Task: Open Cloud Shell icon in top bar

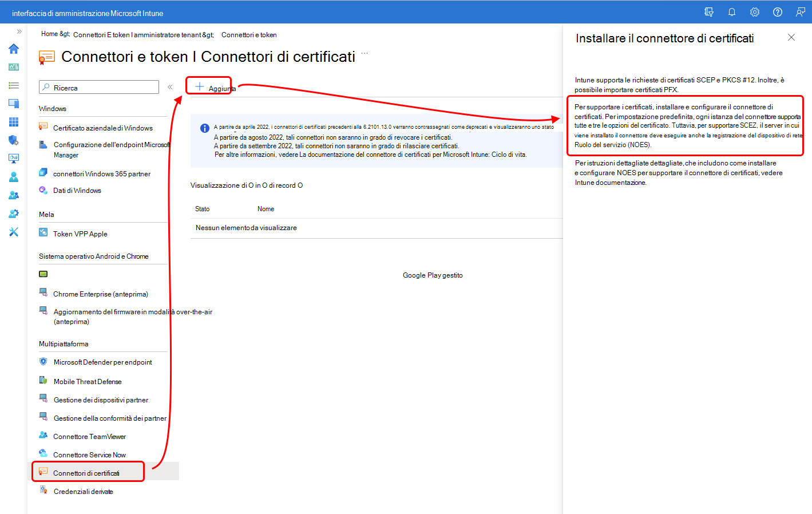Action: coord(709,12)
